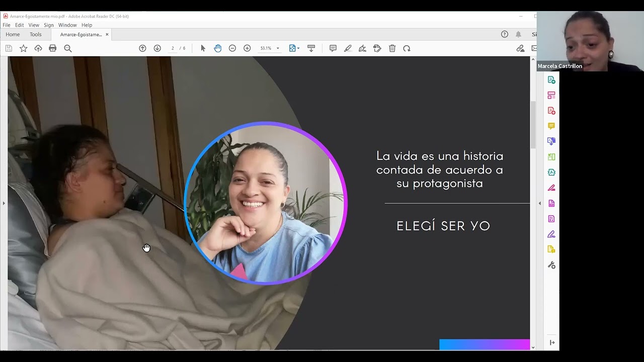644x362 pixels.
Task: Go to the Home tab
Action: pyautogui.click(x=13, y=35)
